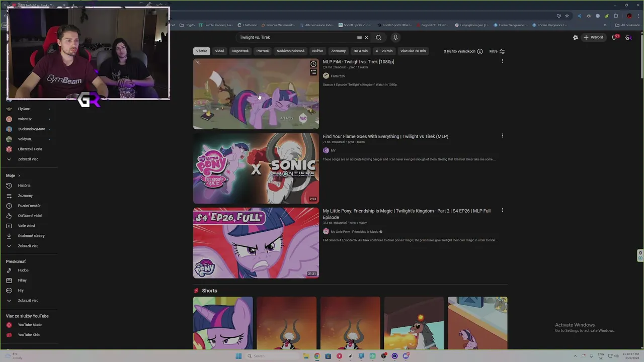
Task: Open My Little Pony Friendship is Magic channel
Action: 354,232
